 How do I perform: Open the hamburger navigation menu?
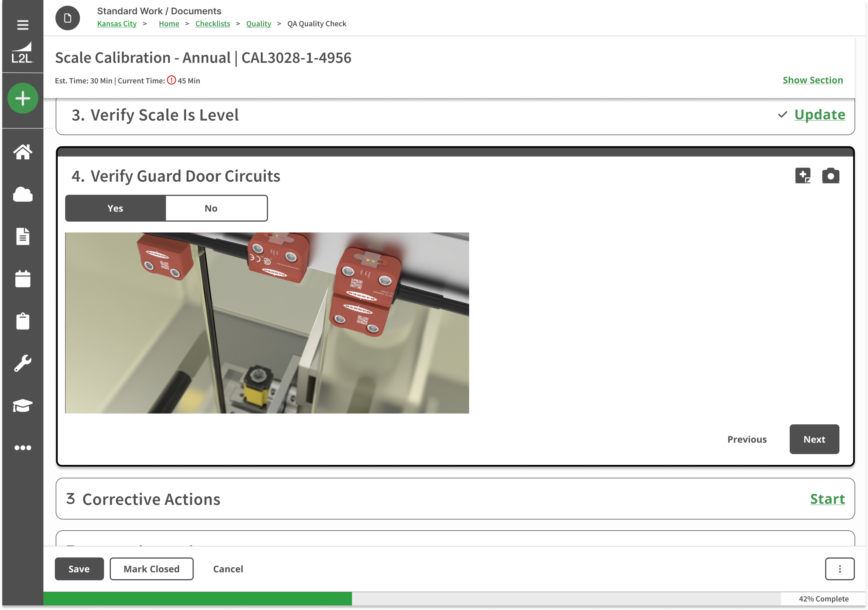point(23,24)
